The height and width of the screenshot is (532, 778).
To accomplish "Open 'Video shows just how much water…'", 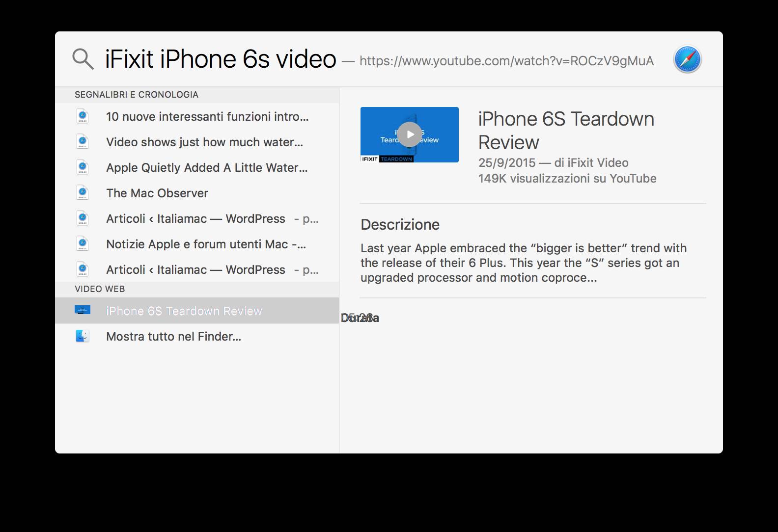I will (x=197, y=142).
